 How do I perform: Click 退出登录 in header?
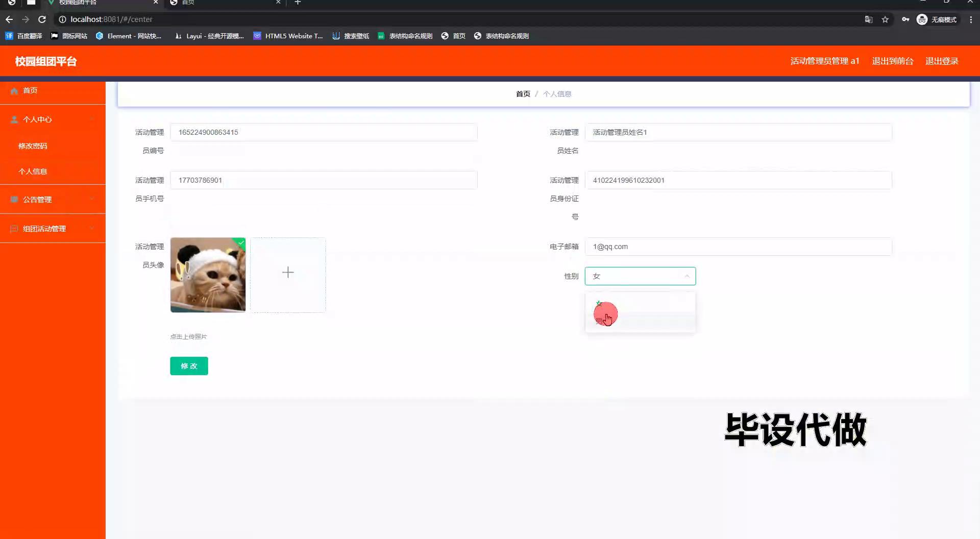tap(942, 61)
